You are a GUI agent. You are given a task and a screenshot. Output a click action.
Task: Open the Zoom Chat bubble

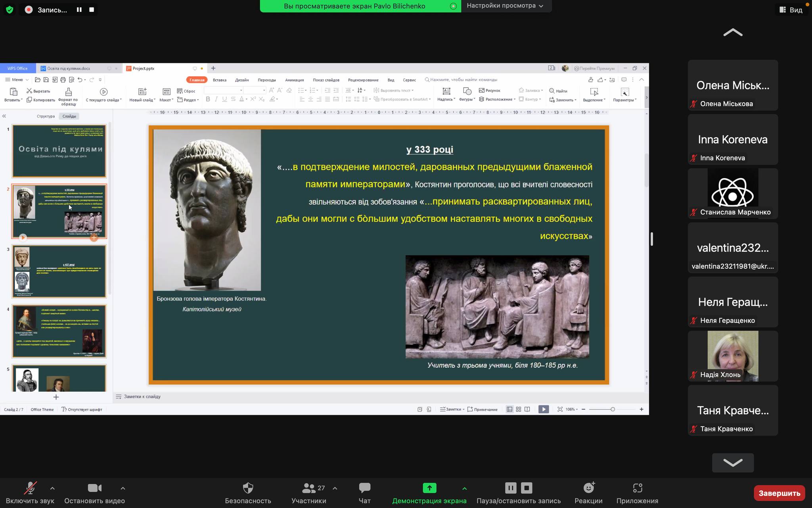pyautogui.click(x=364, y=488)
